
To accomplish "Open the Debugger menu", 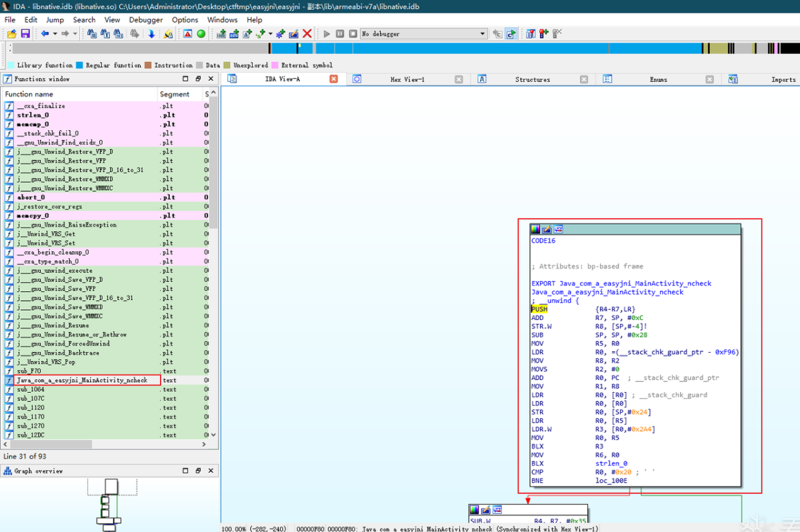I will pos(145,20).
